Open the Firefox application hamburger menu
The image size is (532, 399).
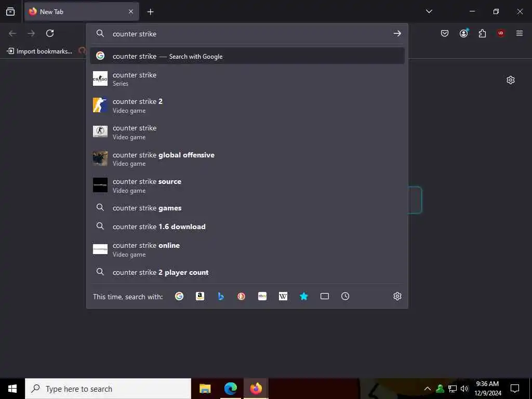coord(519,33)
